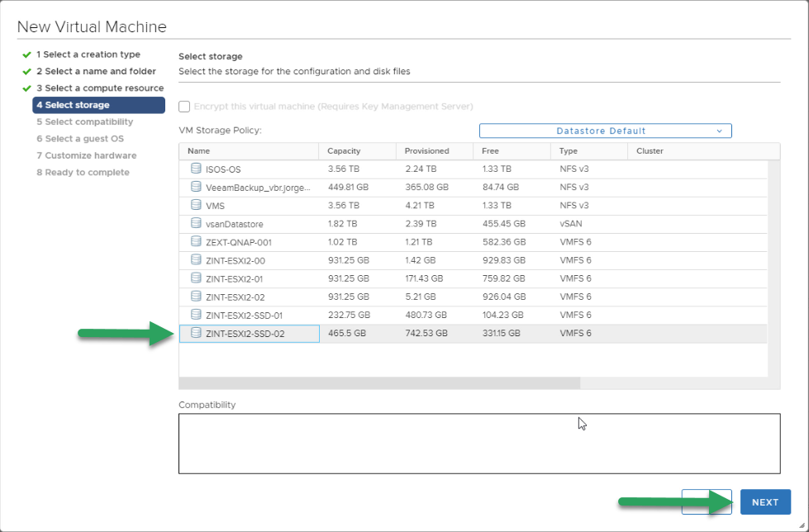Open the VM Storage Policy dropdown
The height and width of the screenshot is (532, 809).
coord(605,131)
